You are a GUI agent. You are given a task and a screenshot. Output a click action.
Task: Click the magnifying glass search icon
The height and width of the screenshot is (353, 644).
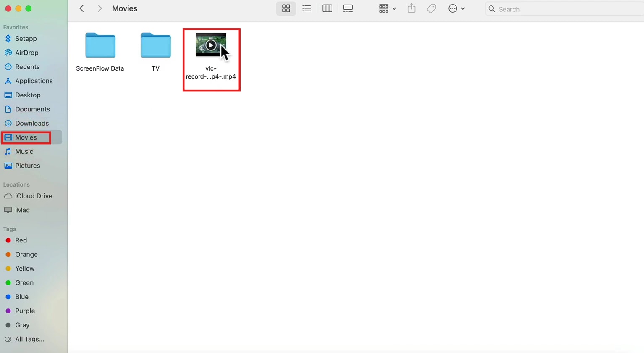pos(492,9)
